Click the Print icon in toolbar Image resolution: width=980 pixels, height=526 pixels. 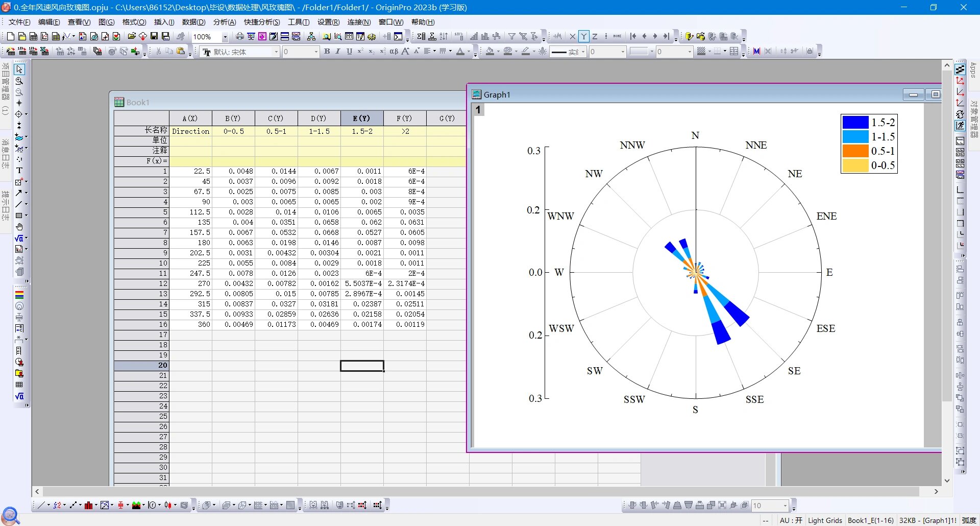pos(239,36)
